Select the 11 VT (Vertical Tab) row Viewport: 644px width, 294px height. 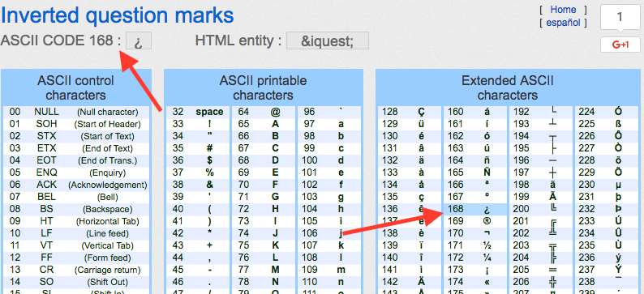(x=76, y=245)
